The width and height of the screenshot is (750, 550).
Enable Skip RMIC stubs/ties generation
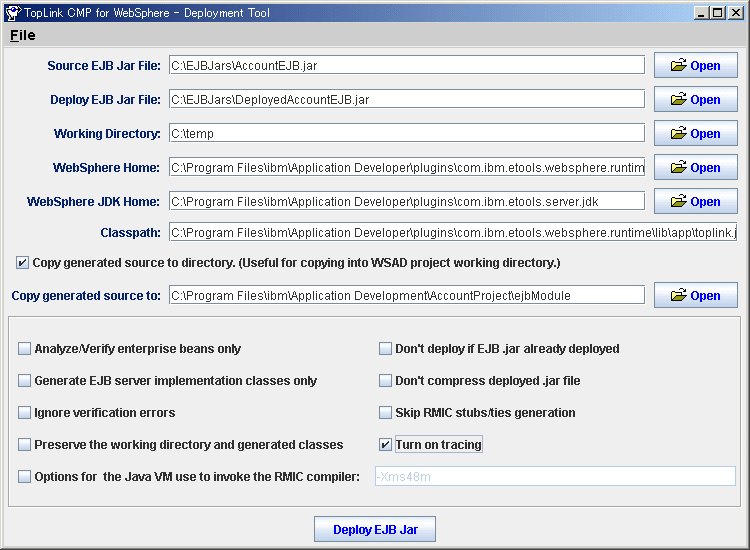[385, 412]
